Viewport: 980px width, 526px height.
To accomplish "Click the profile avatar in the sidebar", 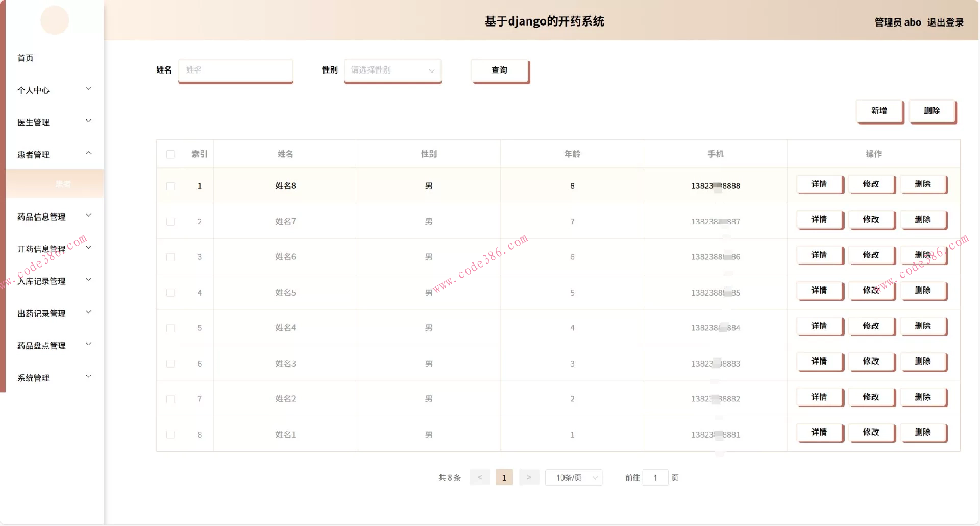I will (x=55, y=20).
